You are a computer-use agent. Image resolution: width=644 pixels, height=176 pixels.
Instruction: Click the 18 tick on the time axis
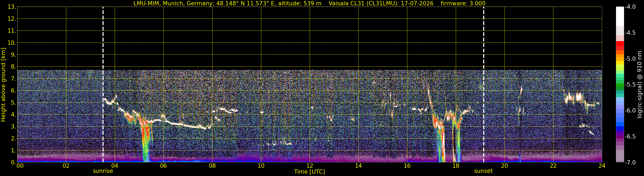point(456,166)
